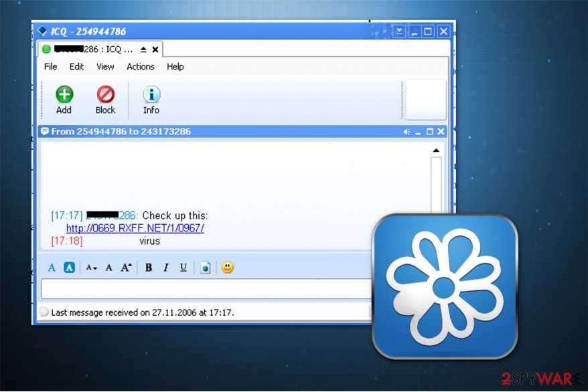This screenshot has width=588, height=392.
Task: Click the green online status icon in tab
Action: 46,50
